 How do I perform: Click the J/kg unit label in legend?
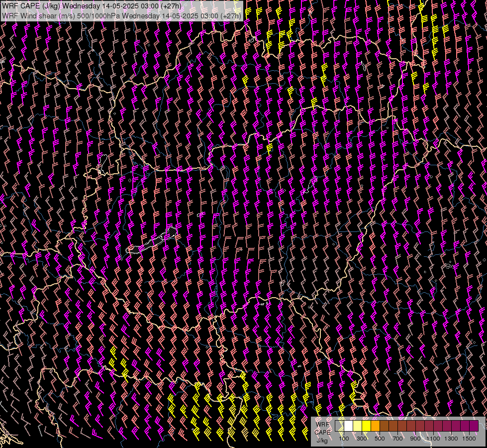(322, 441)
